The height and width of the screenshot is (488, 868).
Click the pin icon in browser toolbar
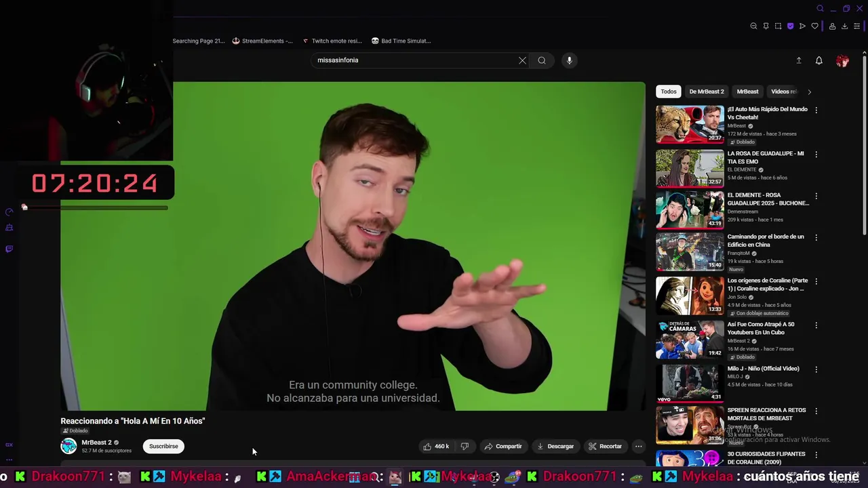tap(766, 26)
